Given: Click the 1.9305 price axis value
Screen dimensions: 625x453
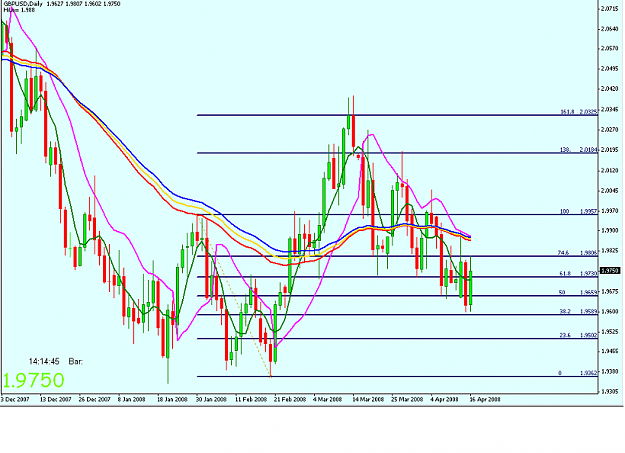Looking at the screenshot, I should click(609, 392).
